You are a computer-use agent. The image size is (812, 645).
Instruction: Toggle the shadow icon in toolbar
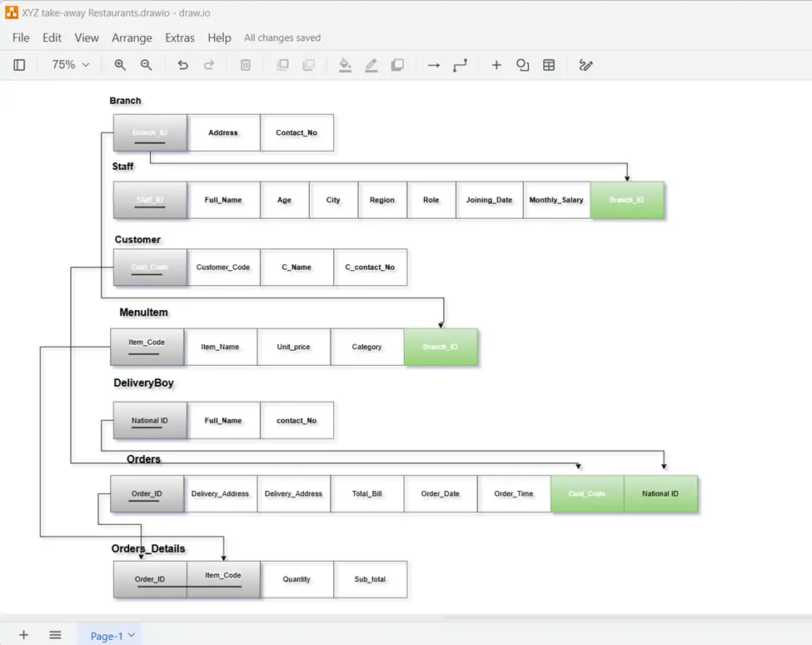398,65
